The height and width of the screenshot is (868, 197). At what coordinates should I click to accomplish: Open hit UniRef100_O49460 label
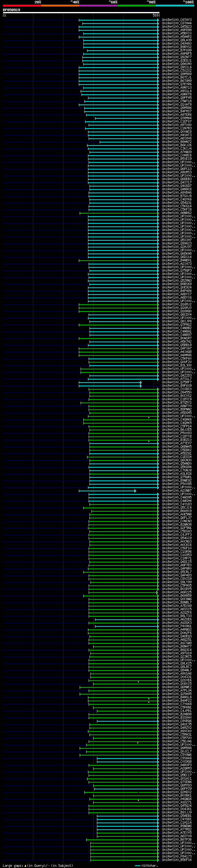pos(177,43)
